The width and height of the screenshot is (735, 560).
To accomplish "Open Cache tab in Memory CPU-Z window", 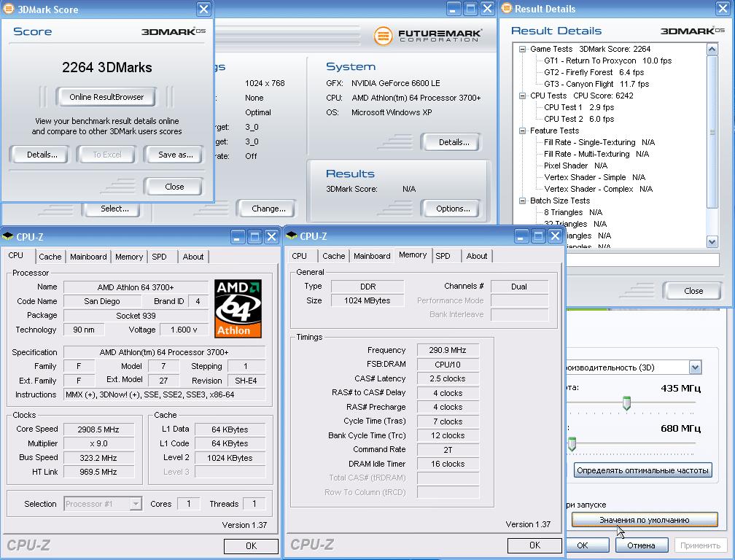I will coord(334,256).
